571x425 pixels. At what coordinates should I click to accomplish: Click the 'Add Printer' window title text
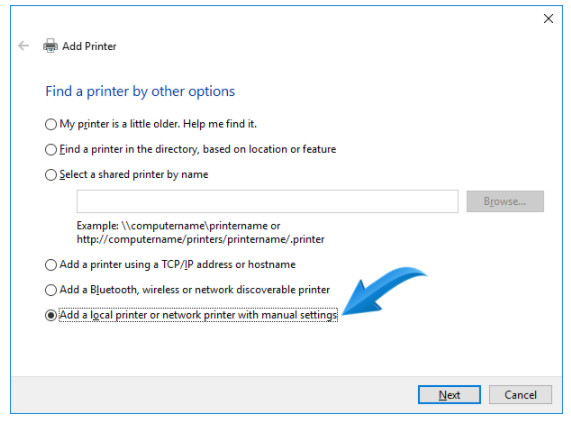pyautogui.click(x=89, y=46)
